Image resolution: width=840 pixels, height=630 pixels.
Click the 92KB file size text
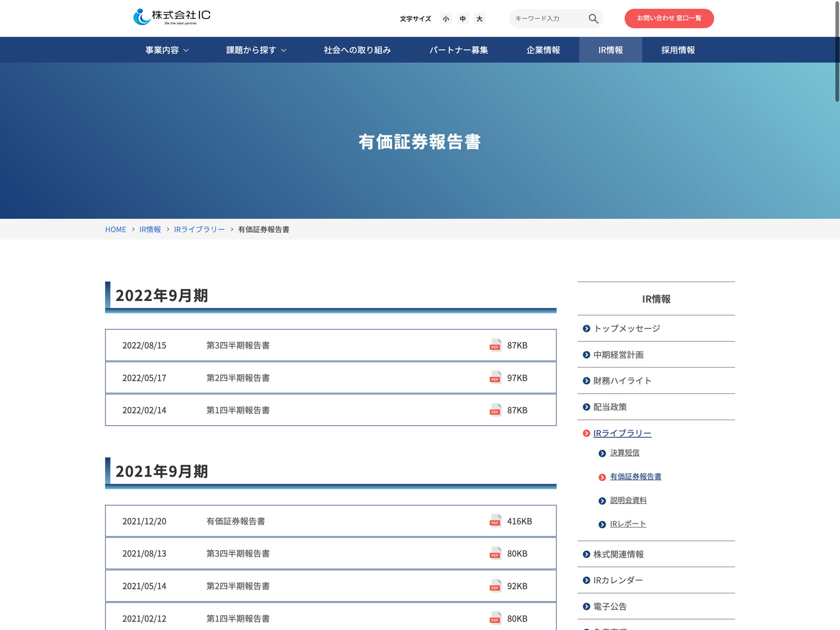[517, 586]
